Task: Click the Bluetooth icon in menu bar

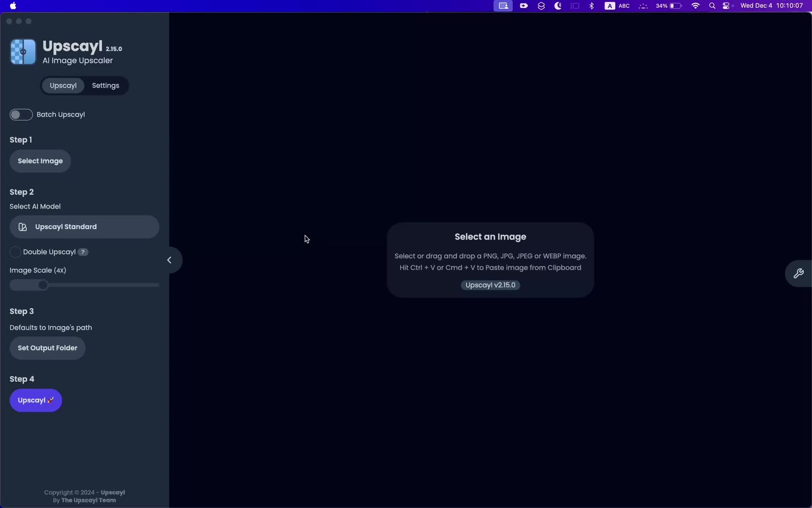Action: coord(592,6)
